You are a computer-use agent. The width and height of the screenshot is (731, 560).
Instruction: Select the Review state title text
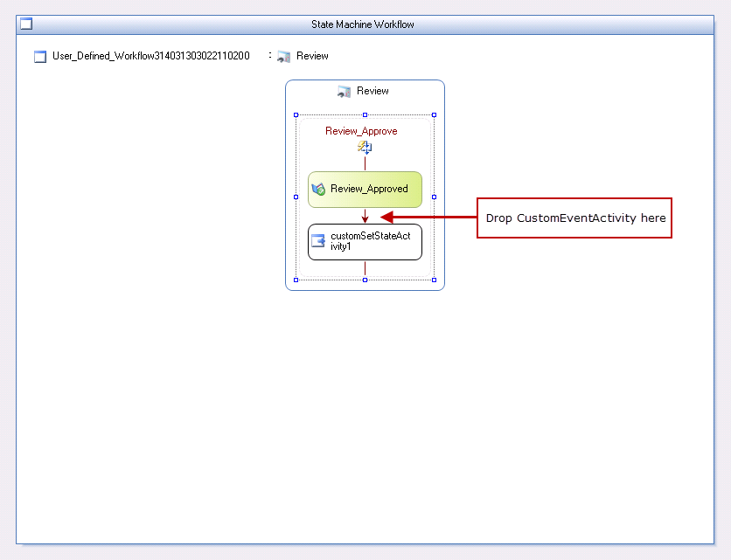click(372, 91)
